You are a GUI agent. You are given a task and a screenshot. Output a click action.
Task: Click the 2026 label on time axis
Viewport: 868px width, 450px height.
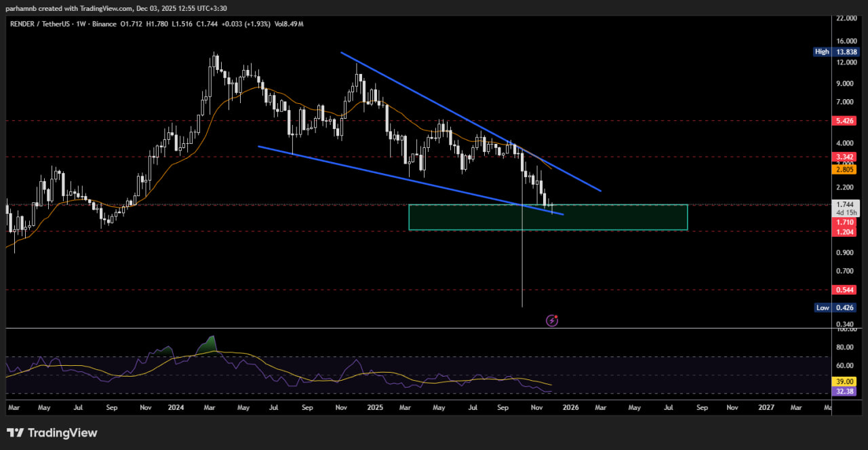point(570,408)
